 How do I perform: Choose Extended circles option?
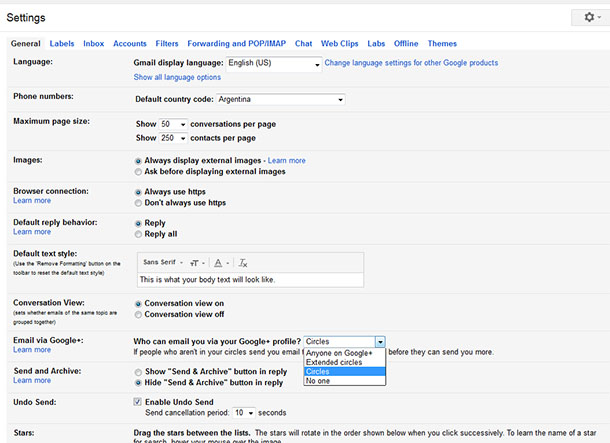pos(344,362)
